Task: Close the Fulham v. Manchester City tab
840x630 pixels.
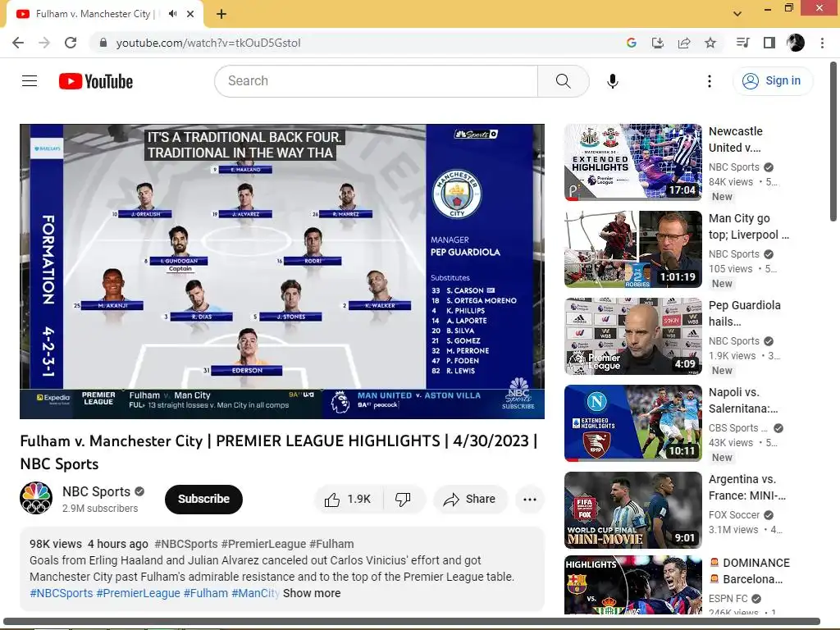Action: [x=190, y=14]
